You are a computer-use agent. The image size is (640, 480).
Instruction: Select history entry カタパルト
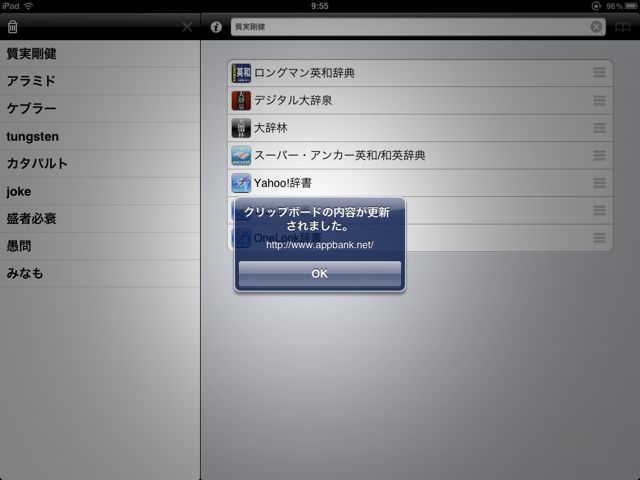click(x=100, y=164)
